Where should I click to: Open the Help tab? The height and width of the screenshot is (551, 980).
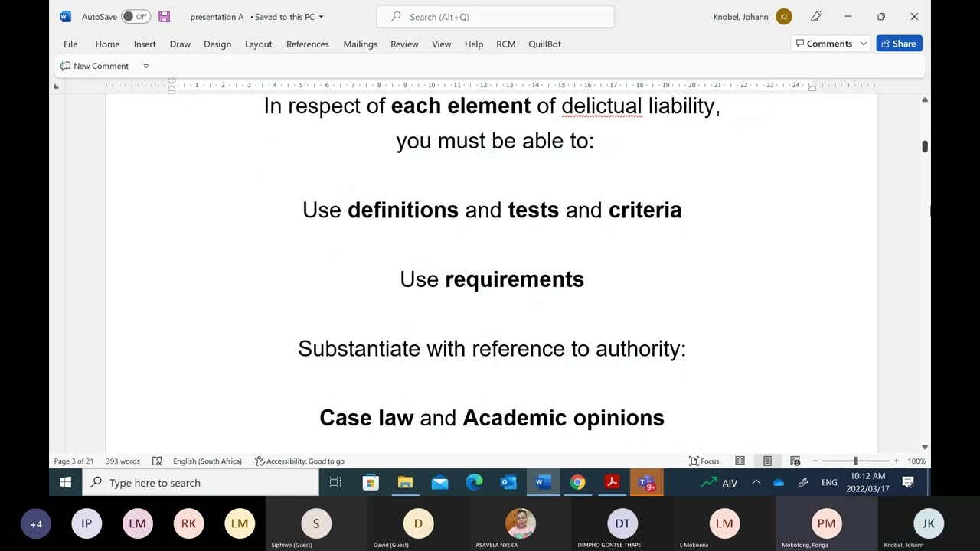tap(473, 44)
